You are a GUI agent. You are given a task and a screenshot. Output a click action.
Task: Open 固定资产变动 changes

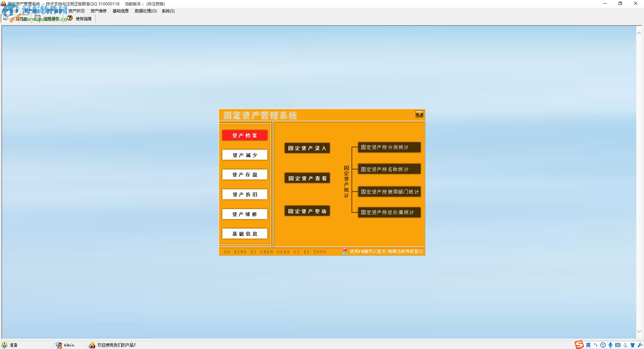tap(307, 211)
